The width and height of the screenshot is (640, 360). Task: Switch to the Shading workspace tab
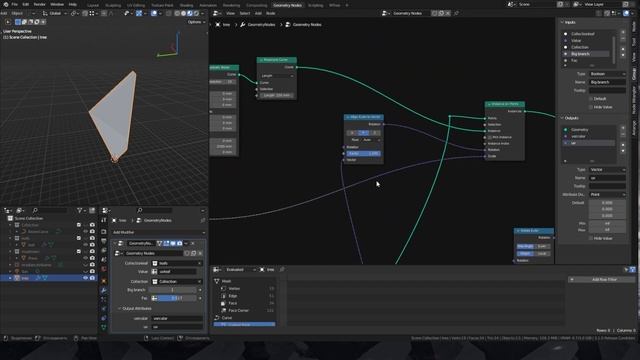187,5
